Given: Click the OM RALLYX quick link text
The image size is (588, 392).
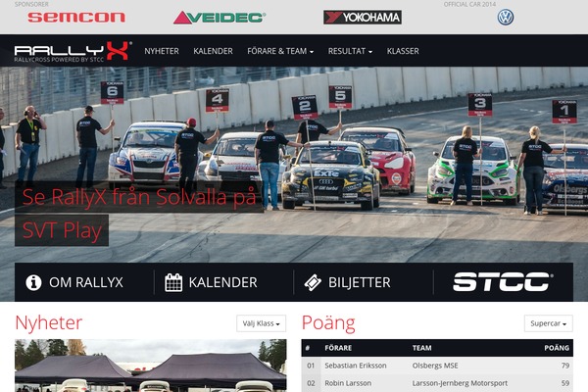Looking at the screenshot, I should click(86, 282).
